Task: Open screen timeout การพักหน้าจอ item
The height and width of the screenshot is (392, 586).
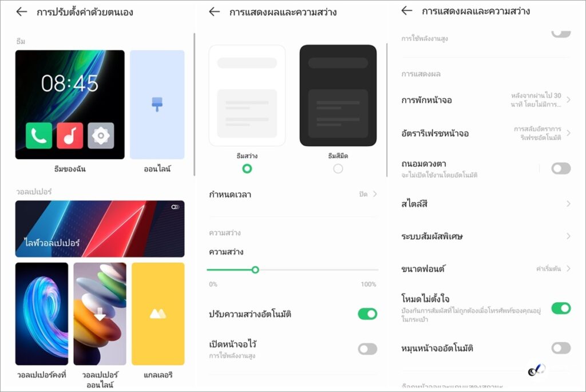Action: (x=485, y=100)
